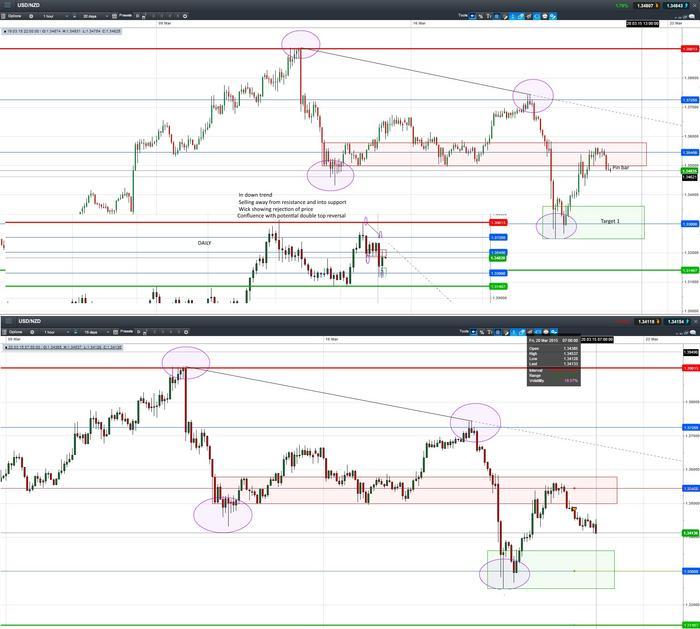Close the top USD/NZD chart panel
Image resolution: width=700 pixels, height=629 pixels.
click(x=695, y=6)
